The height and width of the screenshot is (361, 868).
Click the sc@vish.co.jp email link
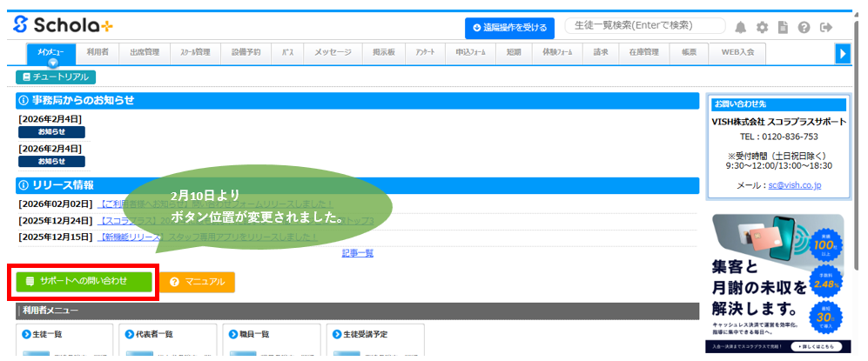click(794, 185)
